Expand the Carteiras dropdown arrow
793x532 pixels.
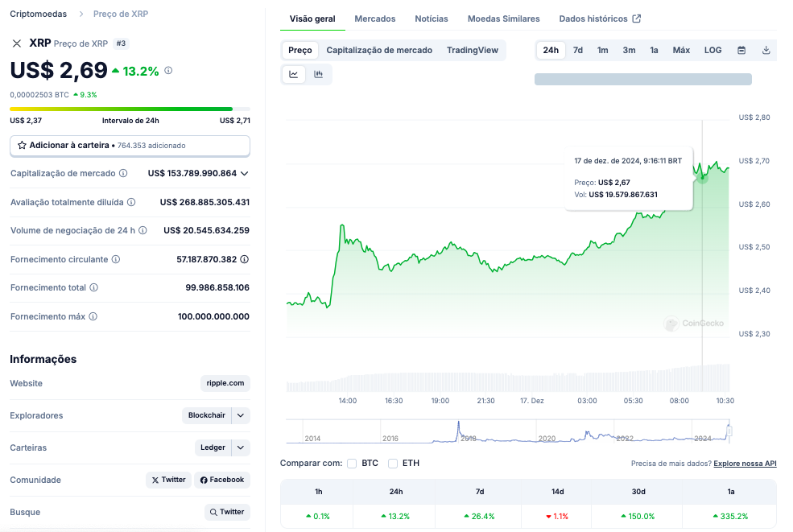[241, 447]
